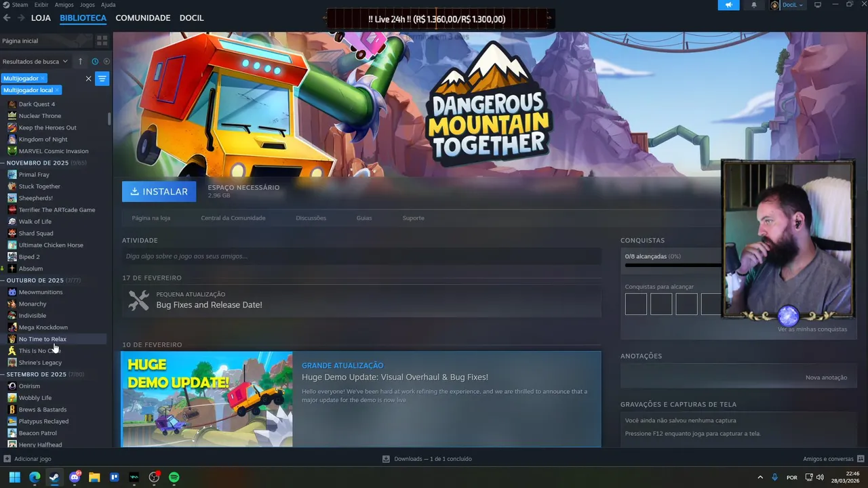868x488 pixels.
Task: Open the announcements megaphone icon
Action: (728, 5)
